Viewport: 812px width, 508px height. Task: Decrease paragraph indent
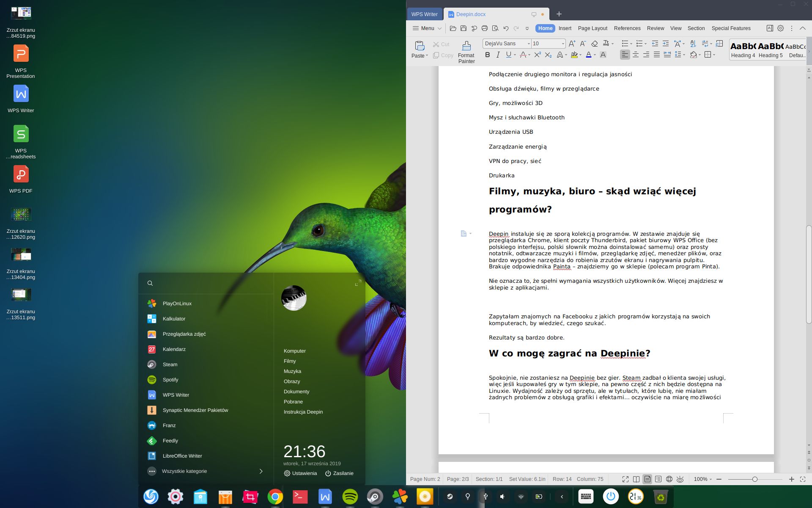(x=655, y=43)
